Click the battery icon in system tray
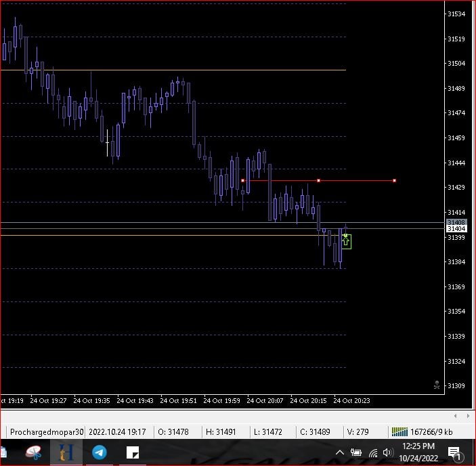 pyautogui.click(x=356, y=452)
